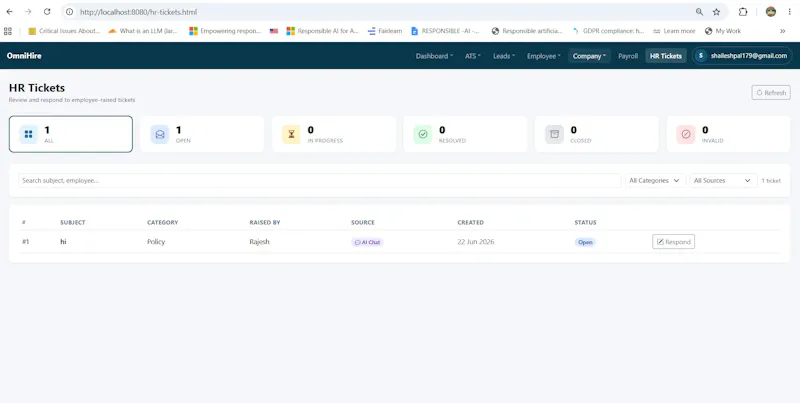Expand the Dashboard menu
The width and height of the screenshot is (800, 403).
[434, 56]
